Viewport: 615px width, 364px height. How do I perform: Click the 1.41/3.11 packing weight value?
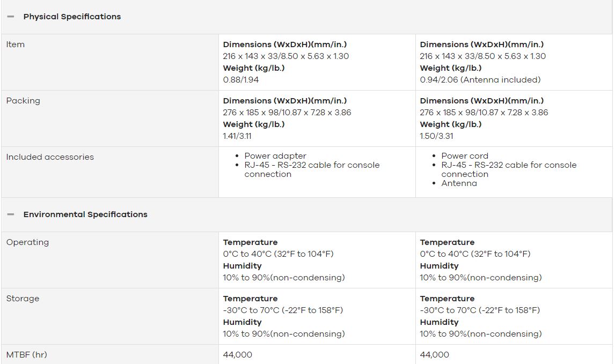tap(237, 136)
